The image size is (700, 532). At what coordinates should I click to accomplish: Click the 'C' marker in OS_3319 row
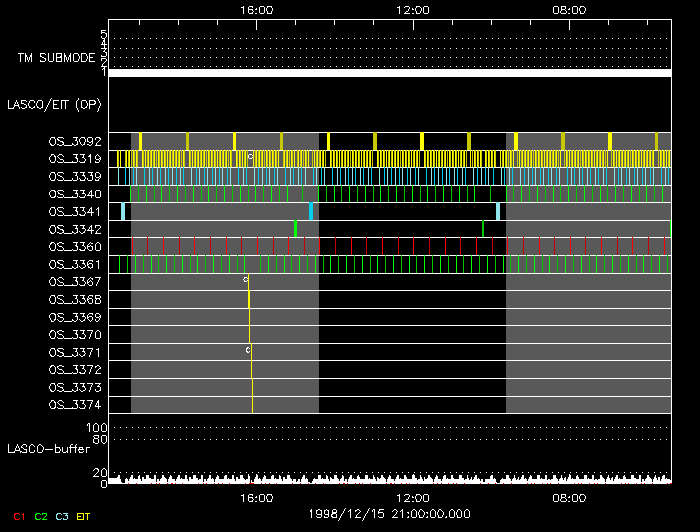250,158
